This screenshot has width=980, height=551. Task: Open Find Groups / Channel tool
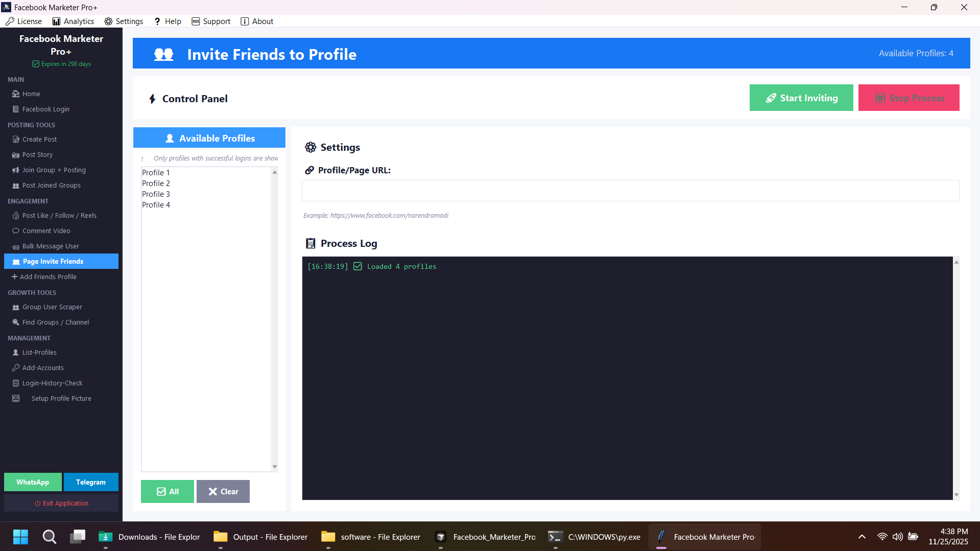coord(54,322)
